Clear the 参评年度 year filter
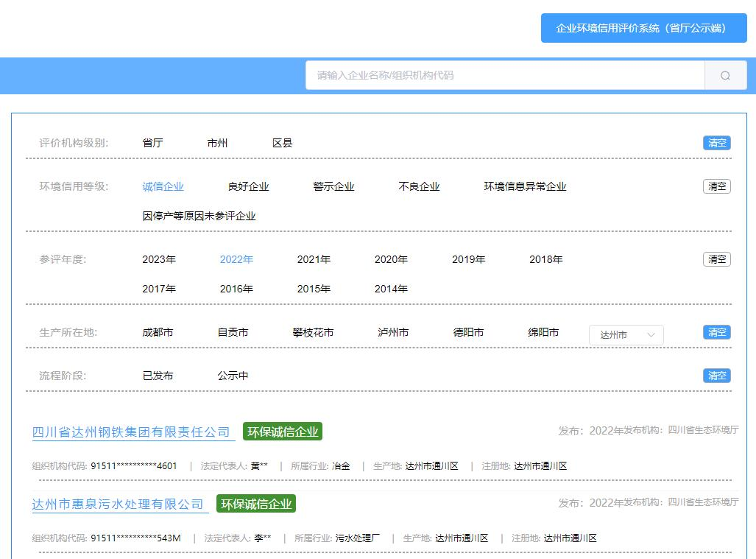The height and width of the screenshot is (559, 756). point(716,259)
